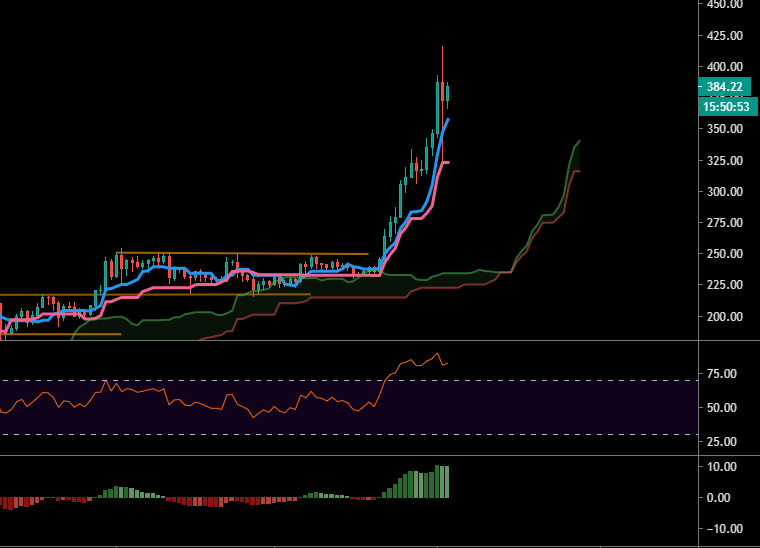Select the blue moving average line's right end

[447, 120]
